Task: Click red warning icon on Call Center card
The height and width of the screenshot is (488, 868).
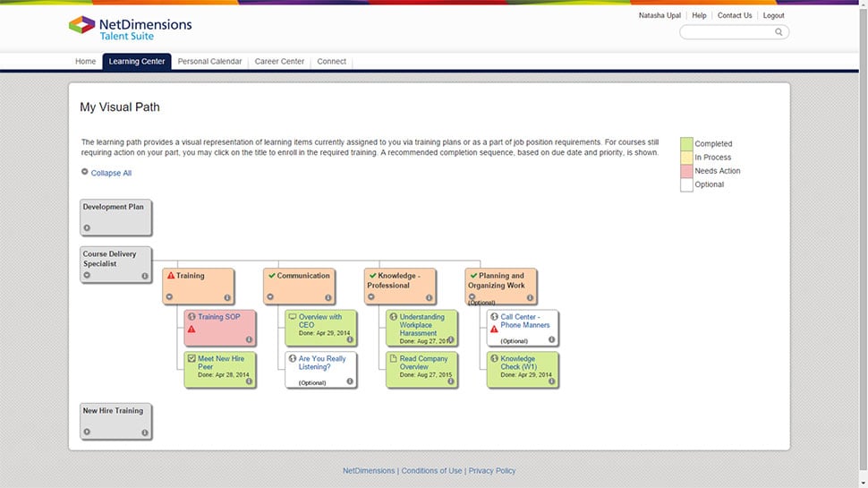Action: [x=494, y=329]
